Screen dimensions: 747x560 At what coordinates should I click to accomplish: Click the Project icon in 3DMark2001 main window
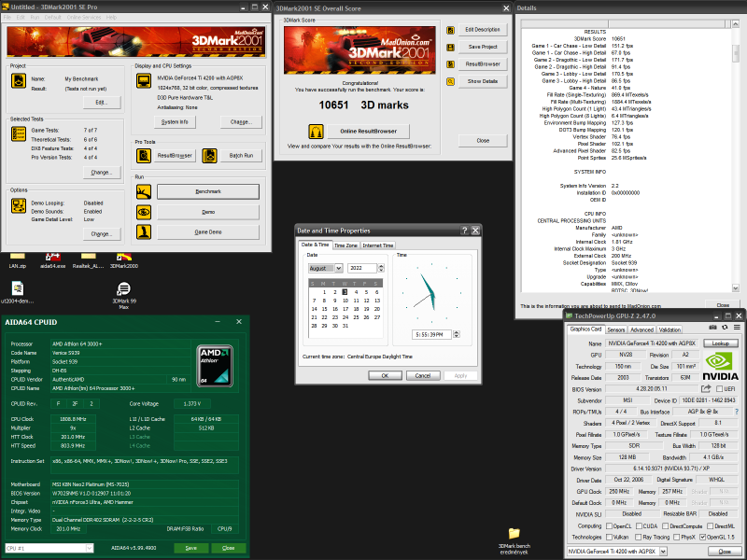point(19,80)
